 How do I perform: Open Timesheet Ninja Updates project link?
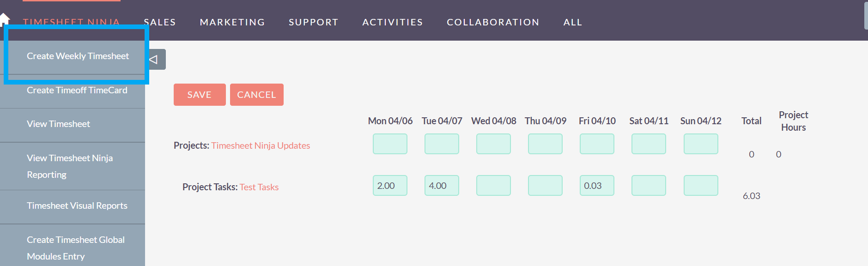[x=261, y=145]
